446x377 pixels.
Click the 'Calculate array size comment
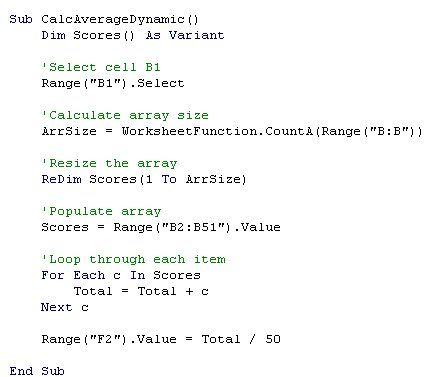click(x=125, y=115)
